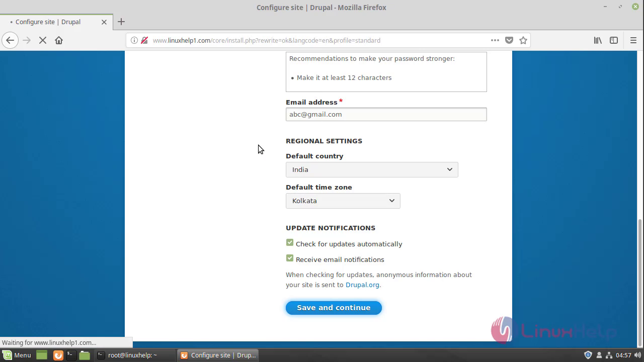Show desktop icon in the taskbar
Image resolution: width=644 pixels, height=362 pixels.
(x=42, y=355)
